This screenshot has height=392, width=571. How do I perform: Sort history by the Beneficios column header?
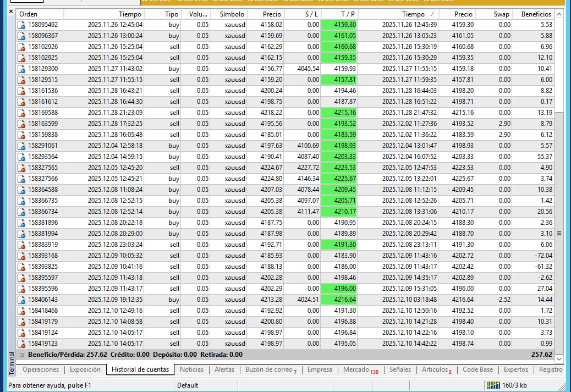(535, 14)
